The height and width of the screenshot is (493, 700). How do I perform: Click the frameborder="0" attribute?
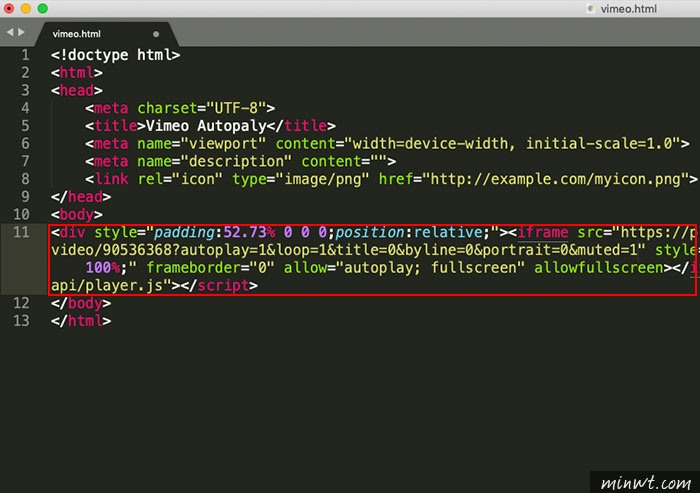point(211,268)
